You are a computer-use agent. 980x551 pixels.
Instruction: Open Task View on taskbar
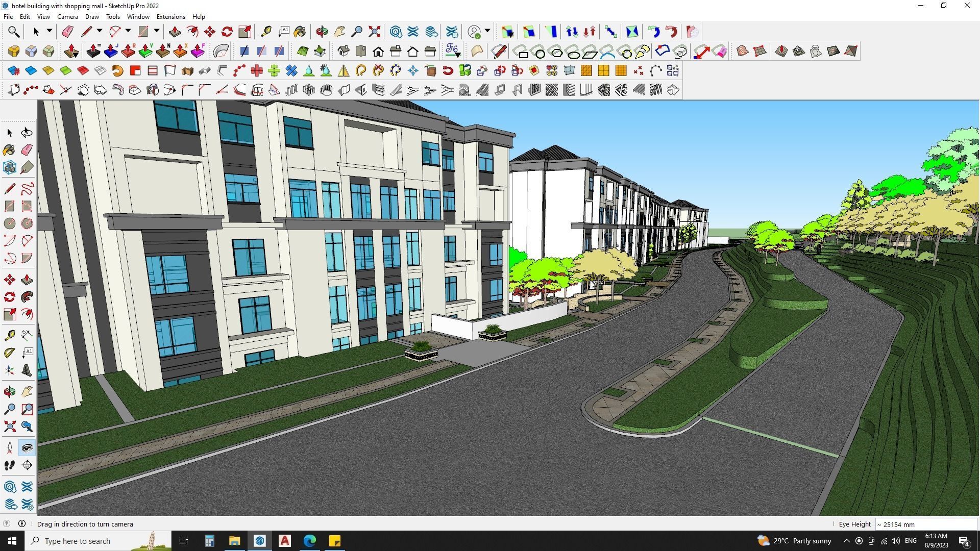pos(184,541)
